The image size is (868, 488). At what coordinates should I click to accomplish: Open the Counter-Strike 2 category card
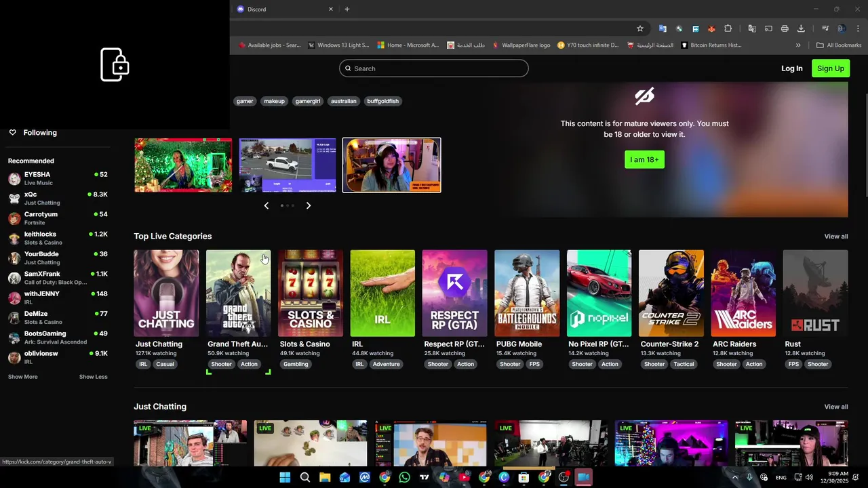(x=671, y=293)
